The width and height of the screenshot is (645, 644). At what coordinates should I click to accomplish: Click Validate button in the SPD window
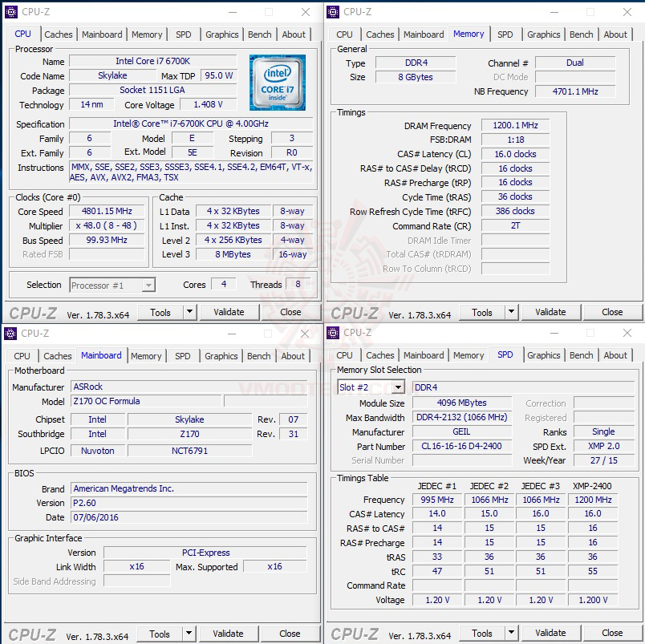click(551, 633)
